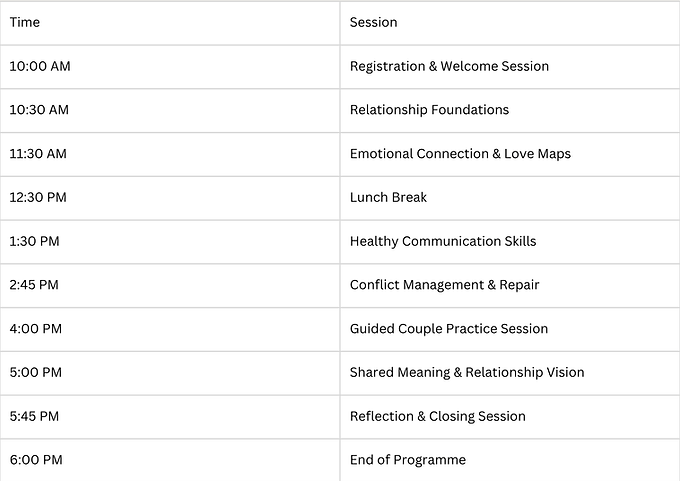The width and height of the screenshot is (680, 481).
Task: Click the Session column header
Action: [x=510, y=23]
